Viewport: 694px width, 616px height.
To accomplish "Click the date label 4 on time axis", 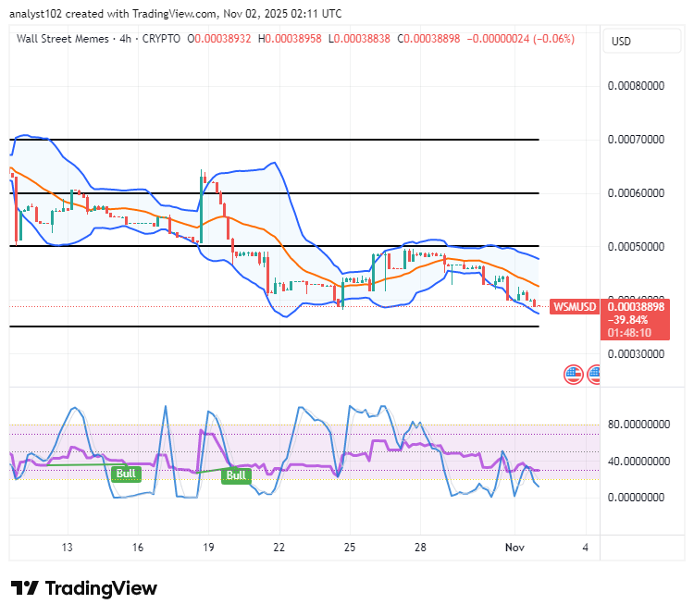I will [x=586, y=548].
